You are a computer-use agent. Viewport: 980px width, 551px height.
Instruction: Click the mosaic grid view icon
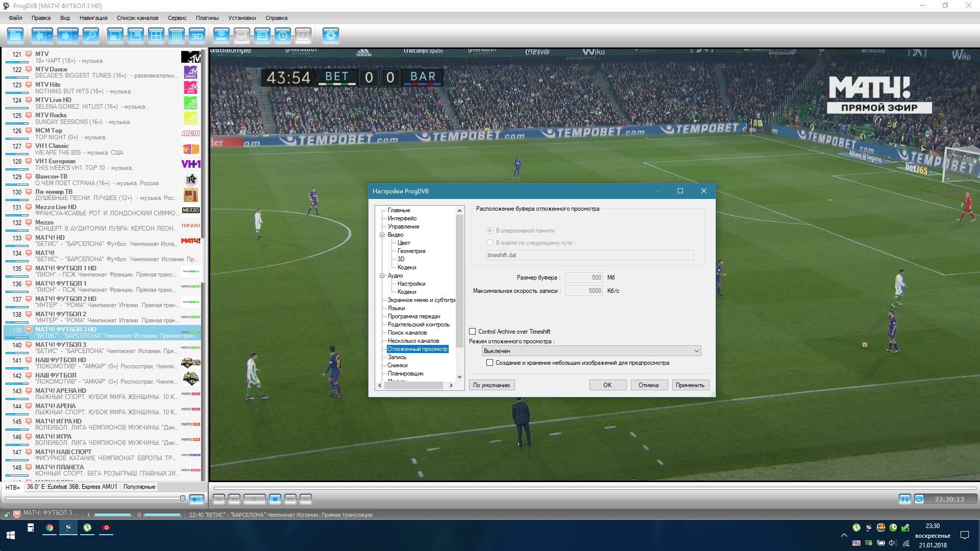pos(176,36)
